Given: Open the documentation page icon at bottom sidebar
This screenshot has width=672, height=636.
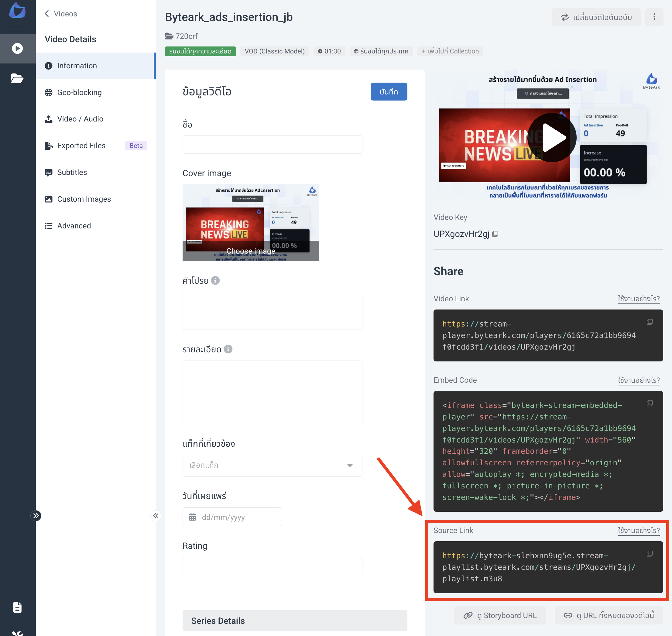Looking at the screenshot, I should tap(17, 607).
